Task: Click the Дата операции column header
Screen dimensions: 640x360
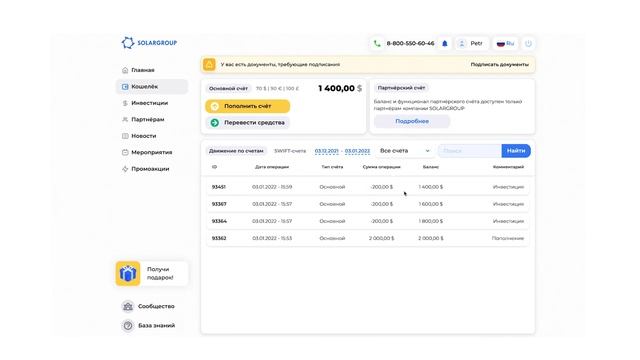Action: pos(272,167)
